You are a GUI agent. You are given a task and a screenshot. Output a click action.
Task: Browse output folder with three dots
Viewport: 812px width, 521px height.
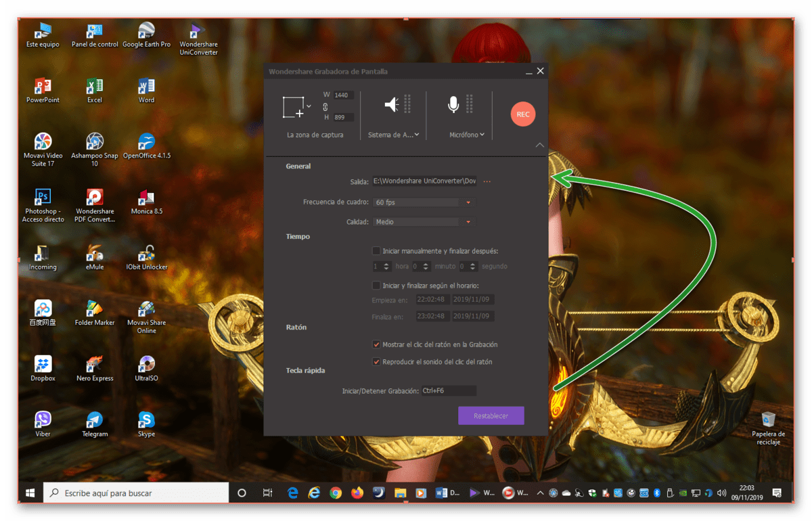pos(487,181)
